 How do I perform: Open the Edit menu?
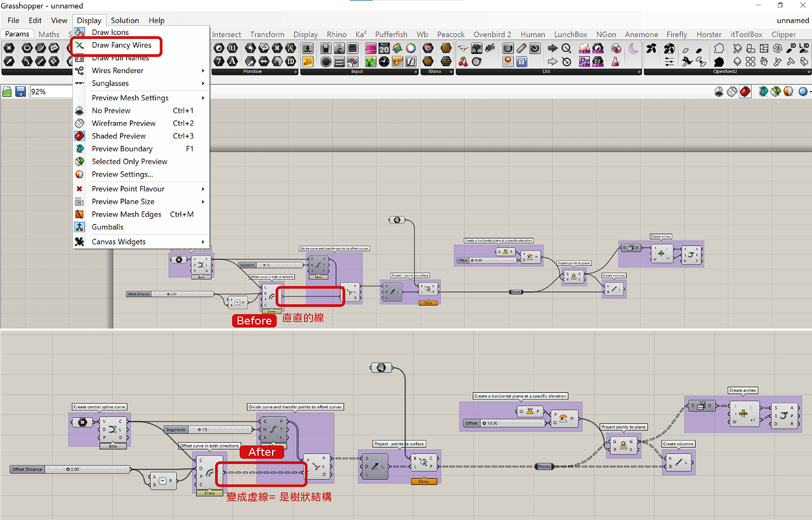pyautogui.click(x=35, y=20)
